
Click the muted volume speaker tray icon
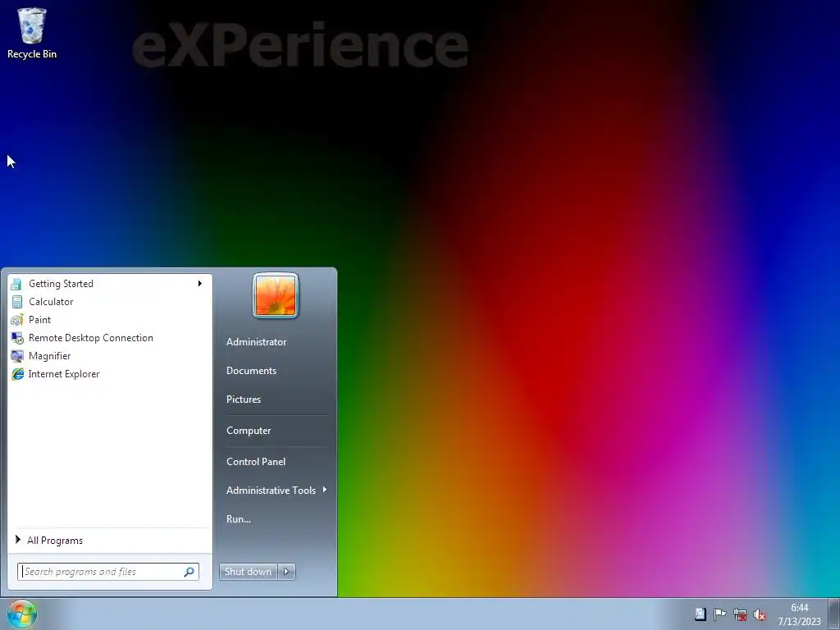[x=760, y=614]
